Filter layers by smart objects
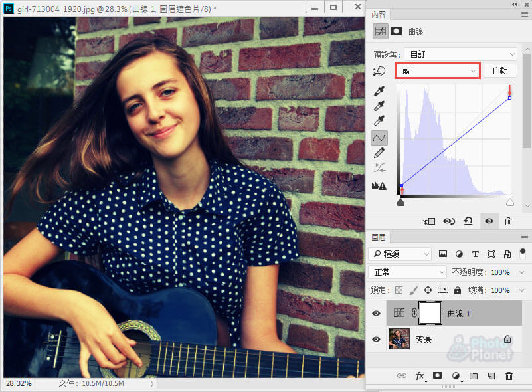 [x=507, y=254]
